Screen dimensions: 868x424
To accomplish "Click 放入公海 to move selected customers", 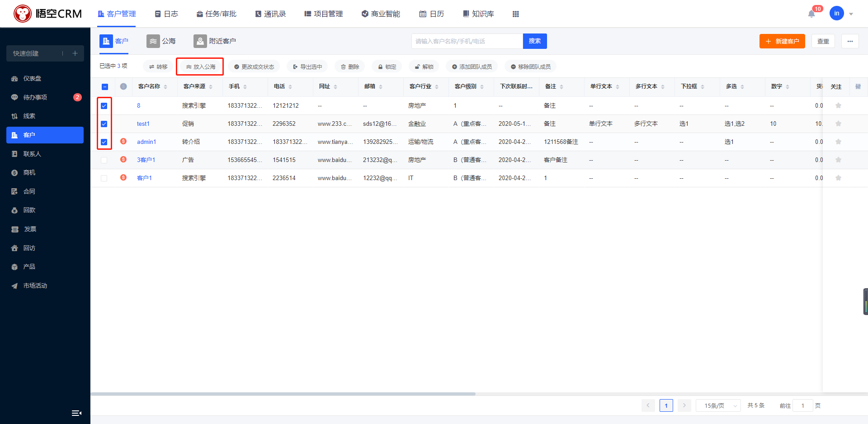I will click(201, 67).
